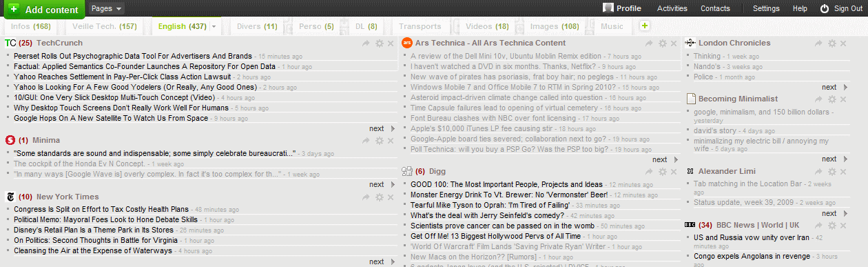
Task: Open the Contacts page
Action: [x=715, y=9]
